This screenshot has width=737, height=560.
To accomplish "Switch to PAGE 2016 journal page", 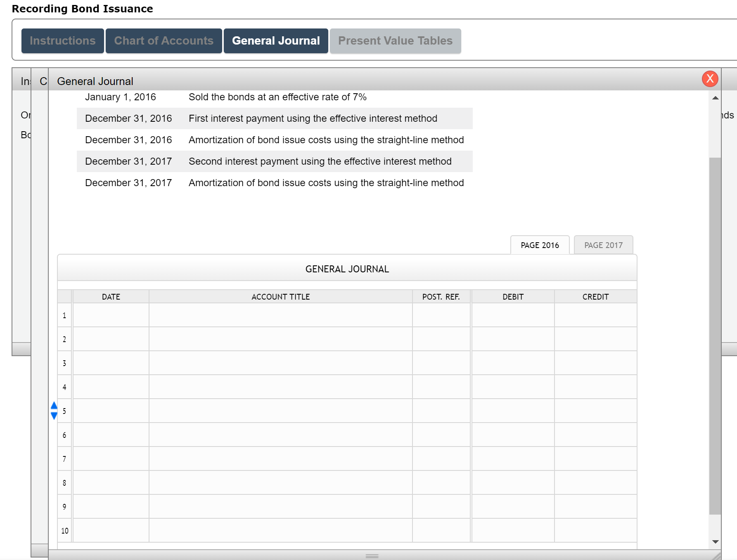I will pos(540,245).
